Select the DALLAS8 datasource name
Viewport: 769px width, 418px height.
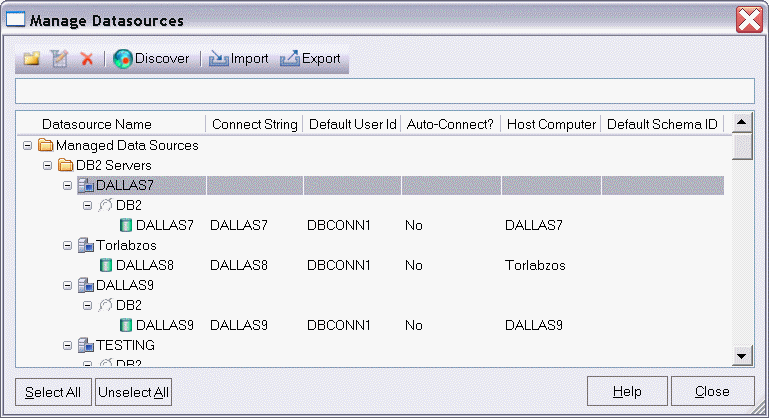point(145,265)
